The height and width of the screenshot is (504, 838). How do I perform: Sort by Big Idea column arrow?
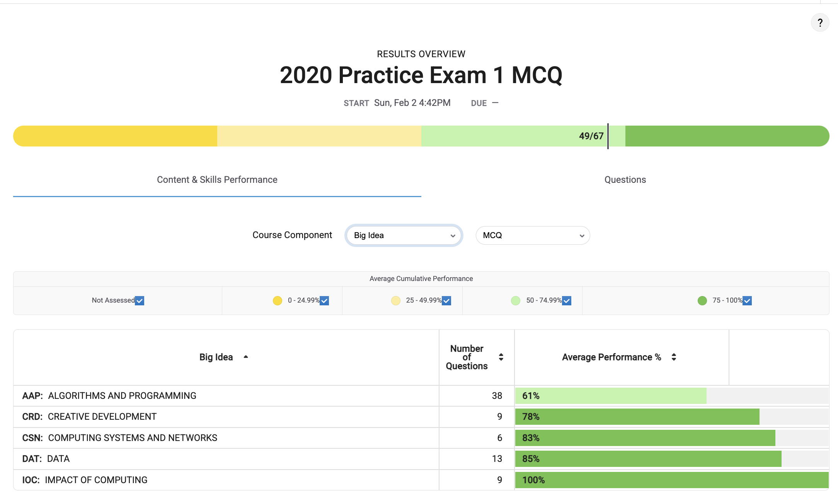tap(246, 357)
